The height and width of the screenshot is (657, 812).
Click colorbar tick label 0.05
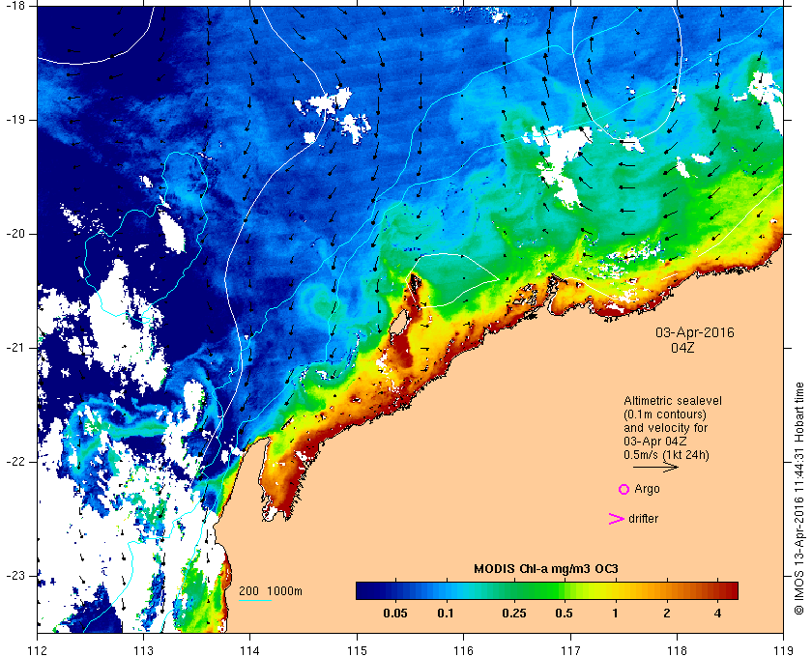[x=394, y=614]
